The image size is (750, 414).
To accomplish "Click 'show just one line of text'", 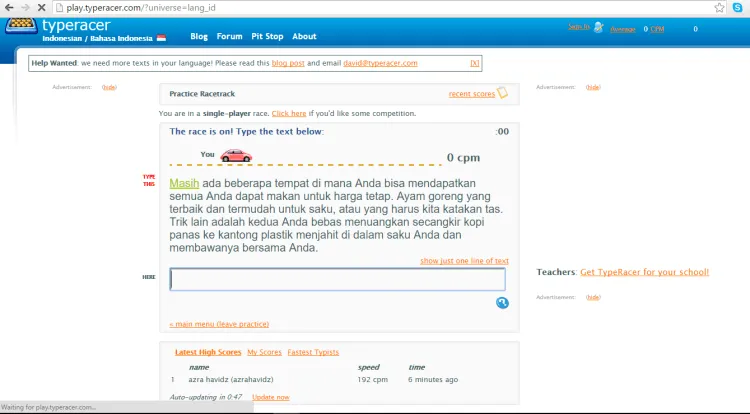I will point(464,261).
